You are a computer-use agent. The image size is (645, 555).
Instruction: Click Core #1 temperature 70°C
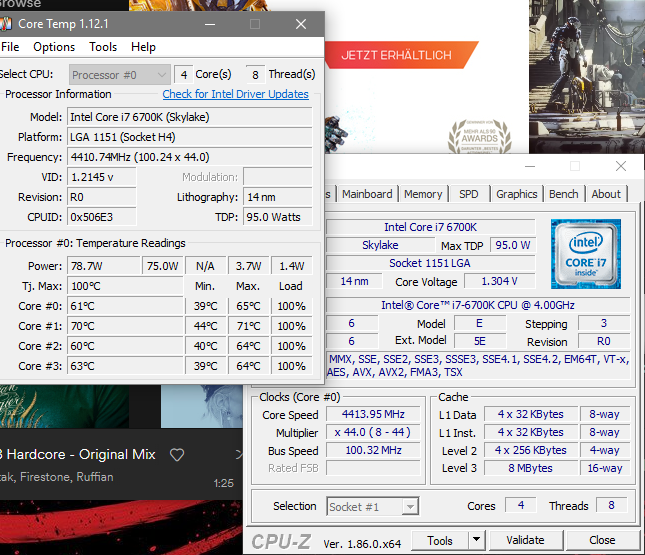click(x=125, y=326)
